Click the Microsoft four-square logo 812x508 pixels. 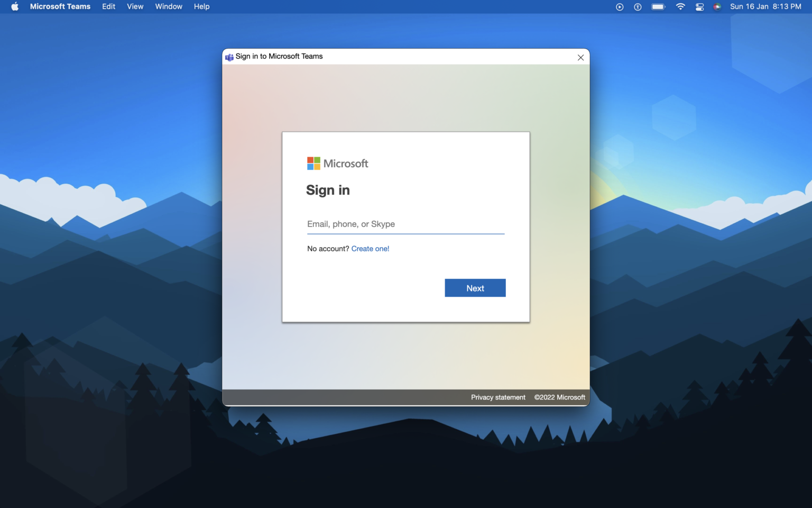point(313,163)
